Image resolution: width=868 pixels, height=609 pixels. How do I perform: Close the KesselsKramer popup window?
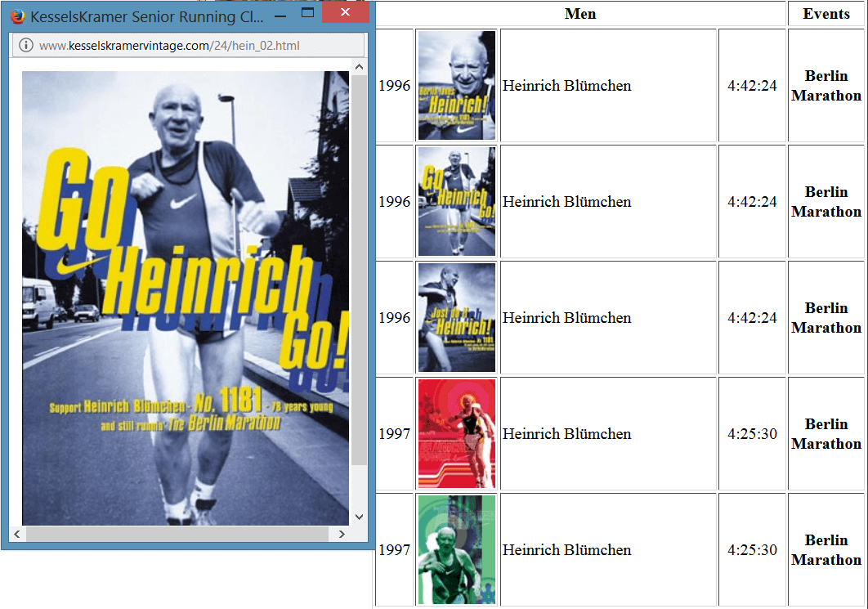click(x=346, y=12)
